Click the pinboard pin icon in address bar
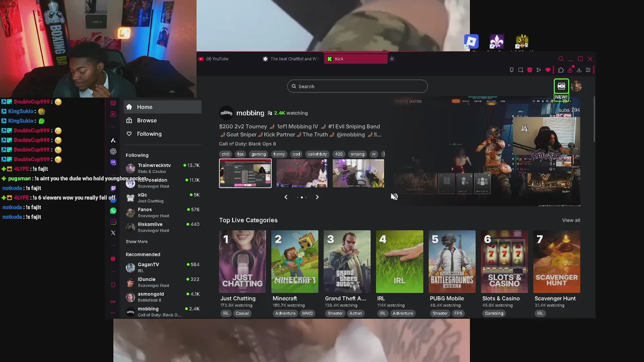 click(x=512, y=70)
